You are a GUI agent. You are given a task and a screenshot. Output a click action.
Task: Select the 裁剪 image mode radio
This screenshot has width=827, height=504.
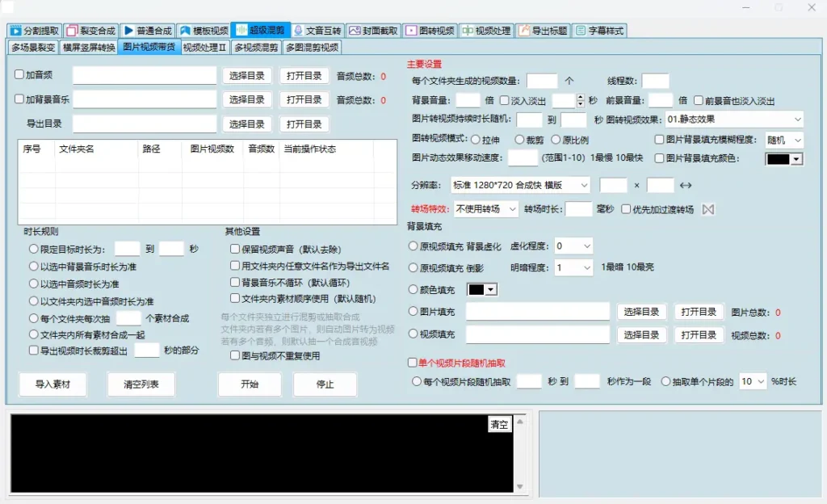click(519, 139)
